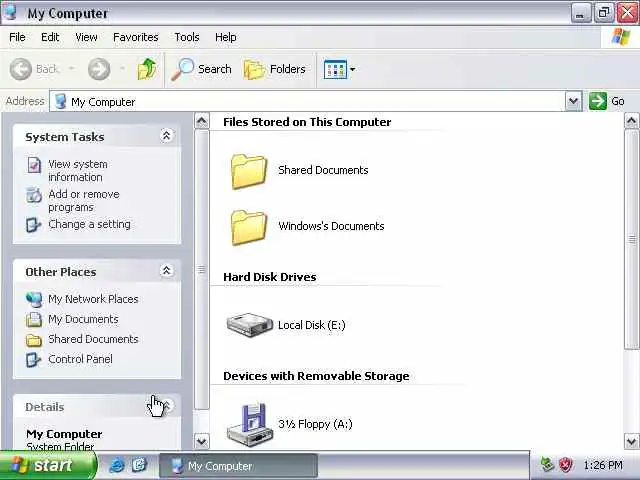The width and height of the screenshot is (640, 480).
Task: Click the Views icon in the toolbar
Action: click(335, 69)
